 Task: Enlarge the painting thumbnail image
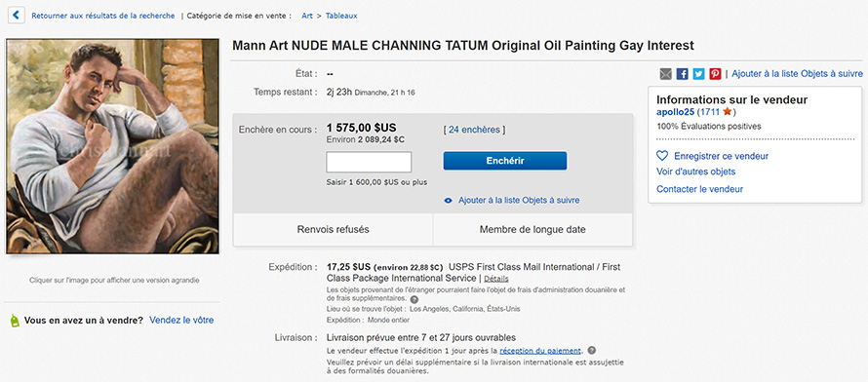tap(113, 146)
